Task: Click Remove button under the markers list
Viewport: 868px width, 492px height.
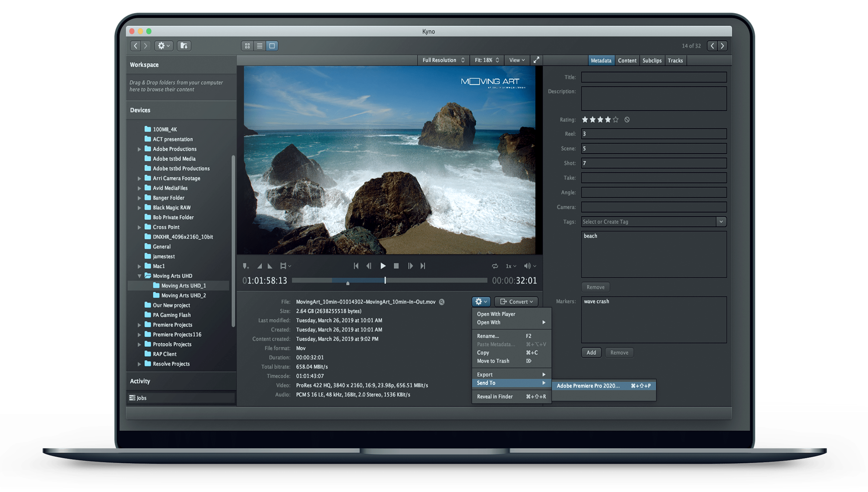Action: point(619,353)
